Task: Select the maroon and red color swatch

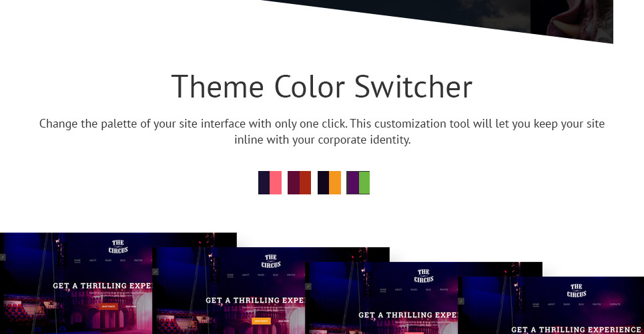Action: tap(299, 182)
